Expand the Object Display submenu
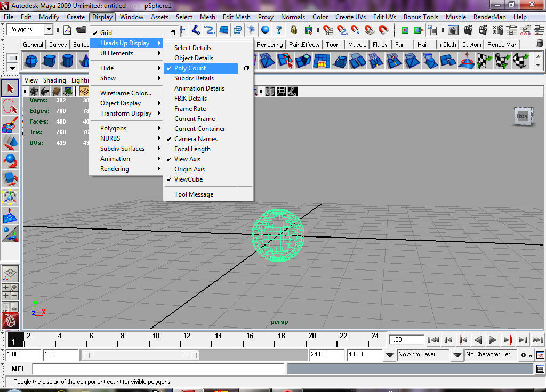The width and height of the screenshot is (546, 392). pyautogui.click(x=126, y=103)
